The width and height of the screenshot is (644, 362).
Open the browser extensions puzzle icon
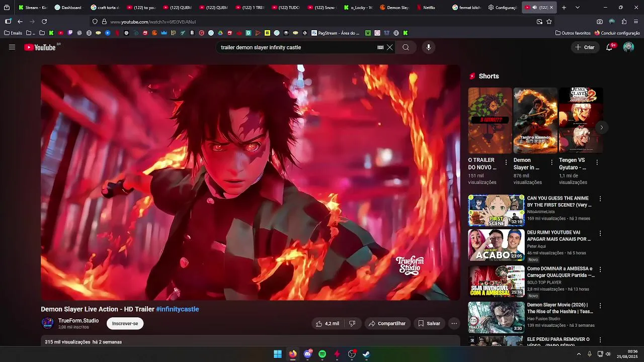[624, 22]
